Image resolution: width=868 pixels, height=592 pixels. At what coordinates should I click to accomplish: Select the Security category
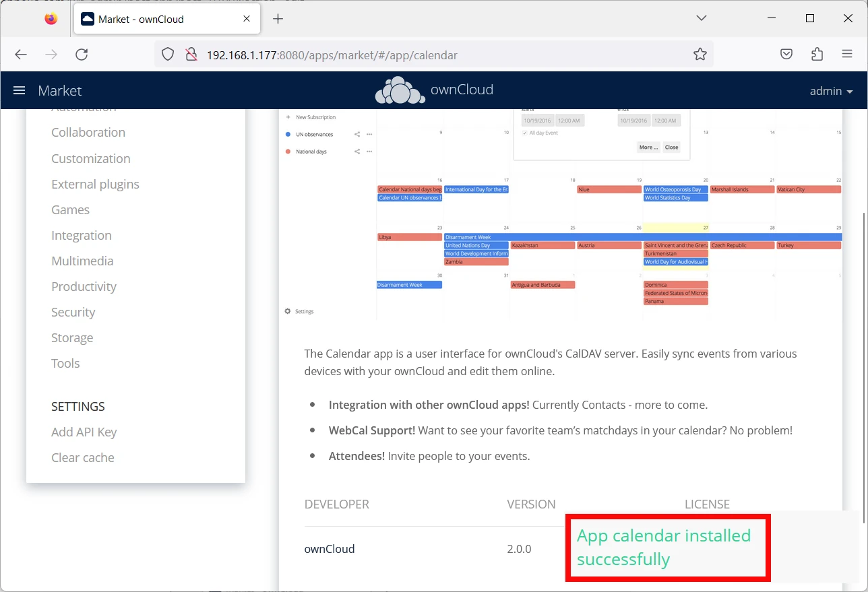73,313
